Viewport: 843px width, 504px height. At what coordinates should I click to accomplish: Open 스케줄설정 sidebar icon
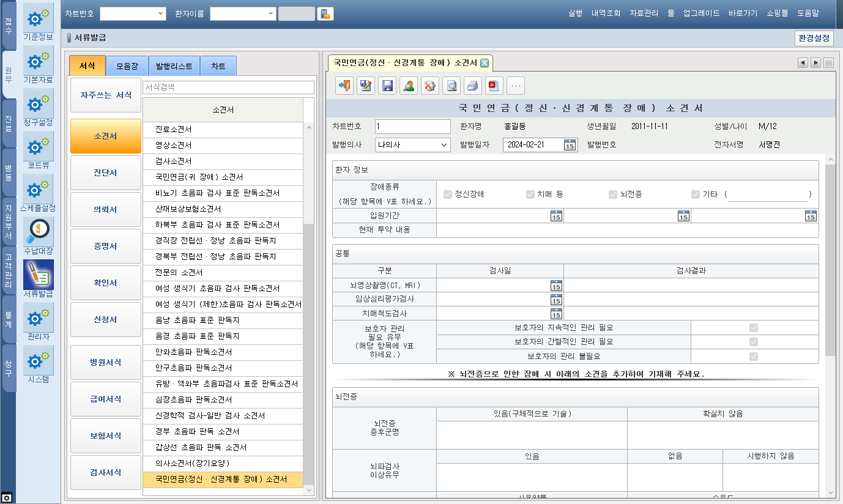[39, 194]
